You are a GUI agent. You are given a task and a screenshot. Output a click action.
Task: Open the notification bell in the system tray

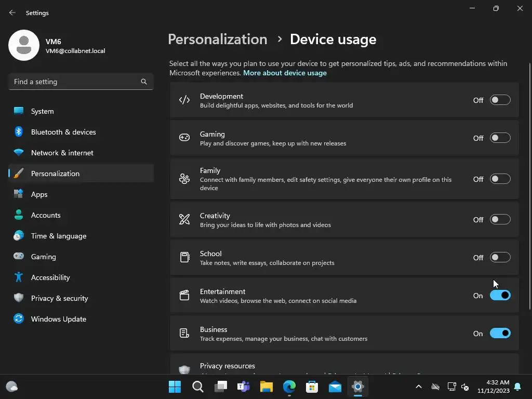pos(517,387)
